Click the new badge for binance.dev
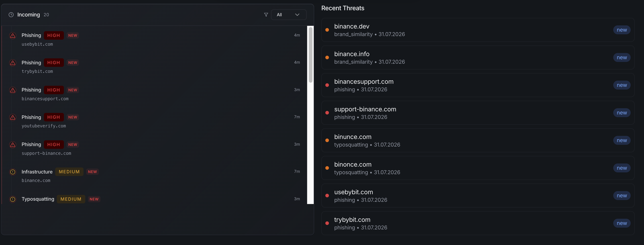Screen dimensions: 644x245 click(622, 30)
